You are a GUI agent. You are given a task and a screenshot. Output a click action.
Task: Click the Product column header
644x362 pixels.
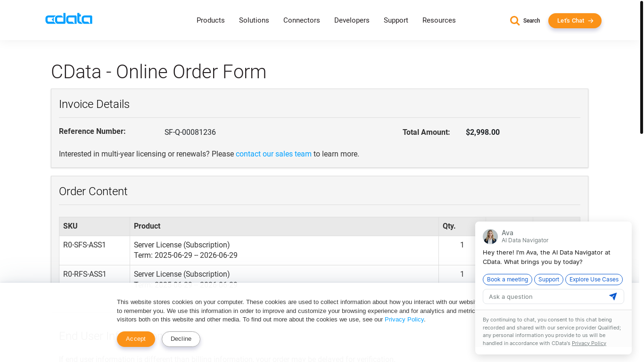pyautogui.click(x=284, y=226)
